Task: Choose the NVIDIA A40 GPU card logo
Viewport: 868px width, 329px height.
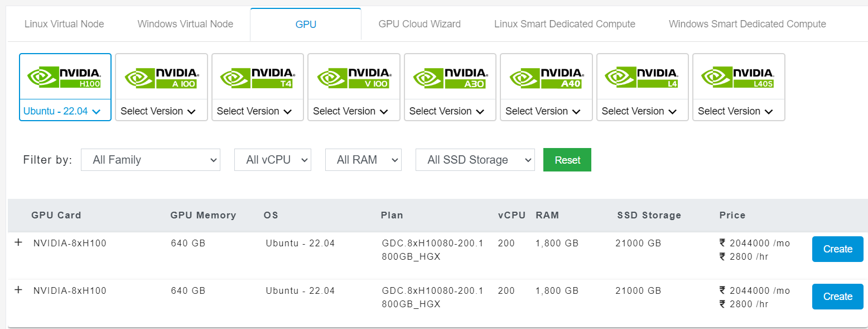Action: (546, 77)
